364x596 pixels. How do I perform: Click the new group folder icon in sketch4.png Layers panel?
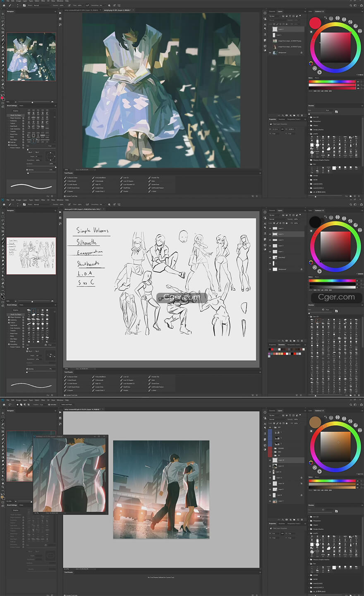[x=293, y=115]
